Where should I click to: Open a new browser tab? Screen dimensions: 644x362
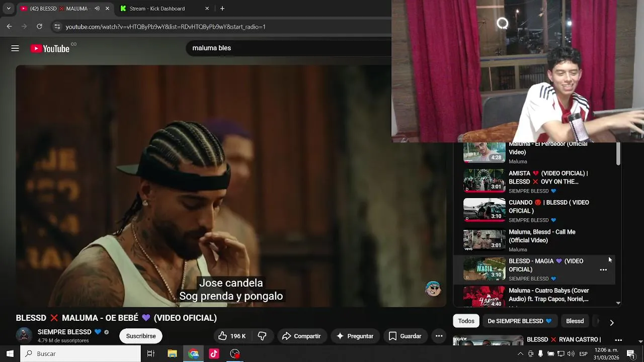(x=222, y=9)
